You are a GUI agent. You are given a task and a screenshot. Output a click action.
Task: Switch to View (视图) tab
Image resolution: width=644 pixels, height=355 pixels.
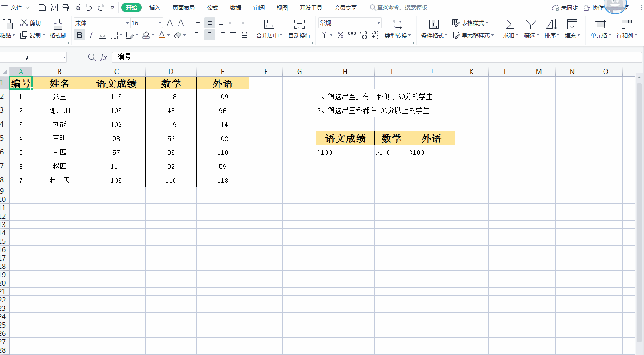[282, 7]
